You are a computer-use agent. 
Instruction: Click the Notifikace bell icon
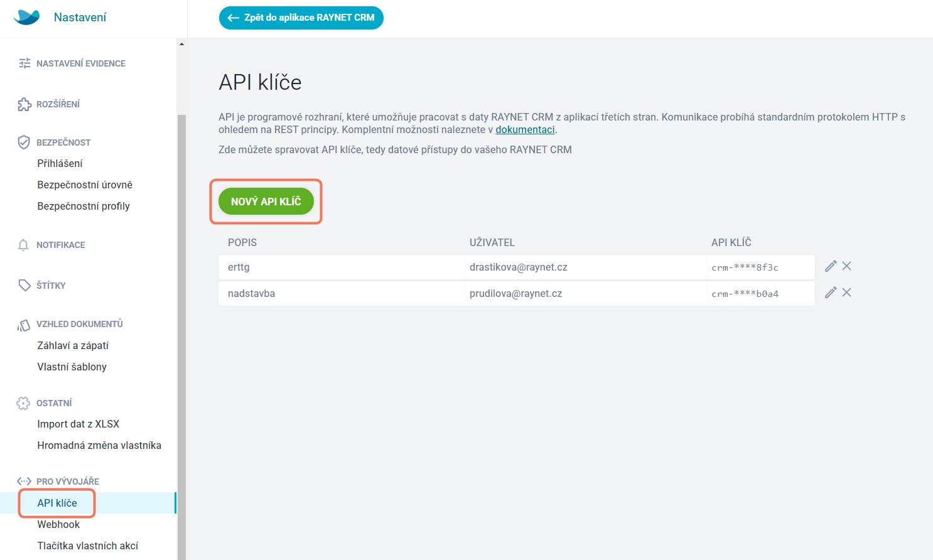coord(23,245)
